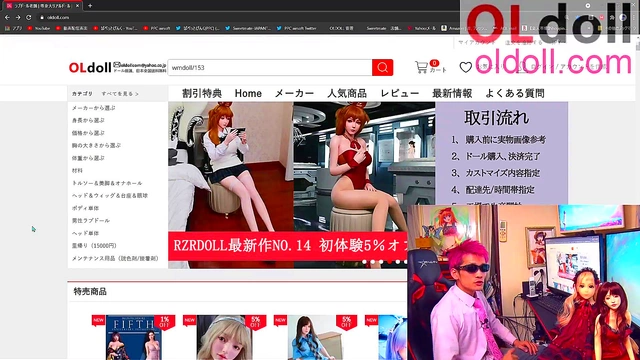
Task: Select トルソー&美脚&オナホール category
Action: point(107,183)
